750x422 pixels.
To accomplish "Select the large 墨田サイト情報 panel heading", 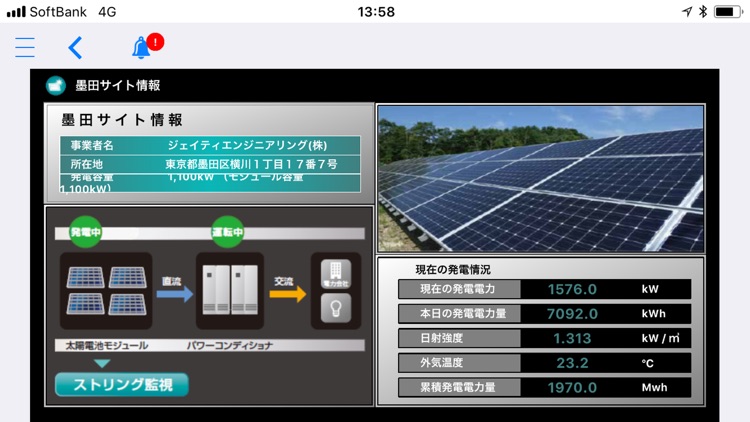I will 122,120.
